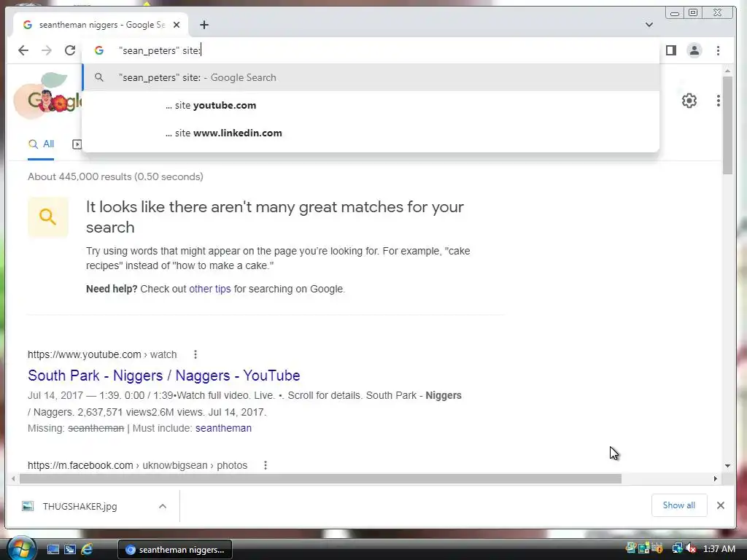Image resolution: width=747 pixels, height=560 pixels.
Task: Open the Windows Start menu
Action: point(21,549)
